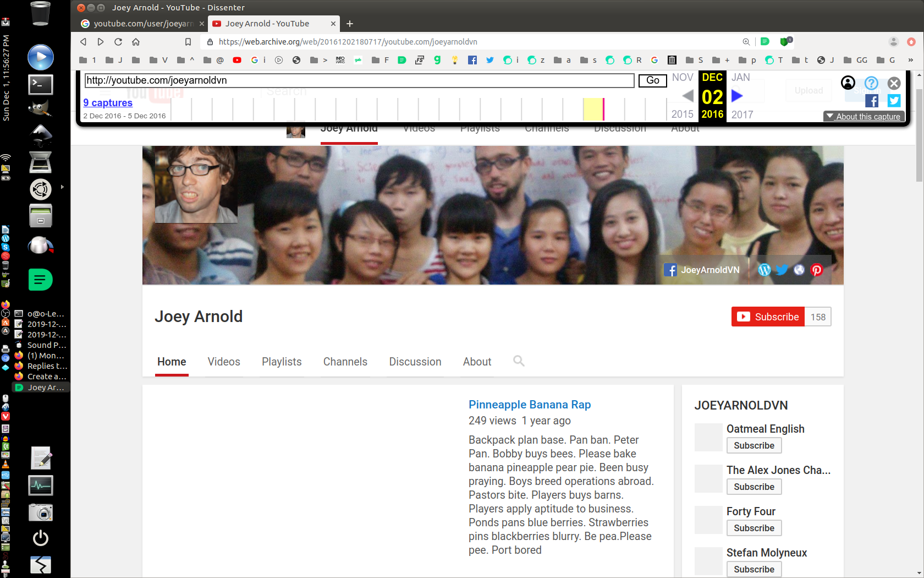
Task: Share capture on Facebook icon
Action: tap(872, 101)
